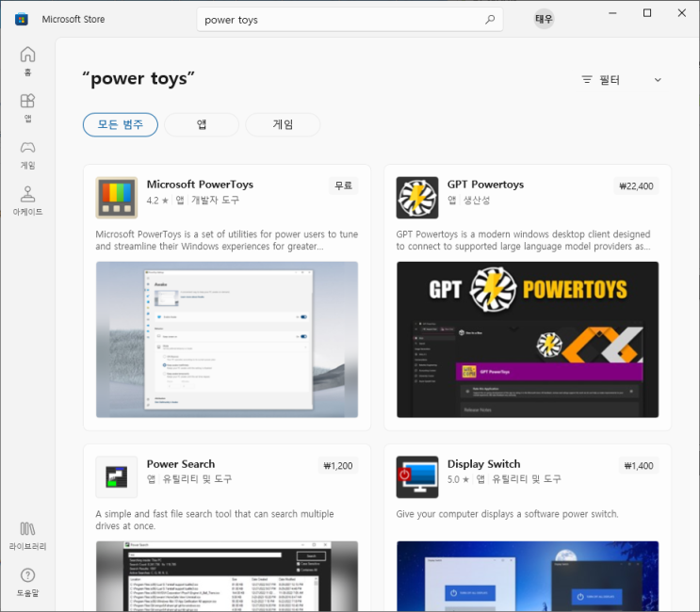Open the Help (도움말) sidebar icon

27,582
